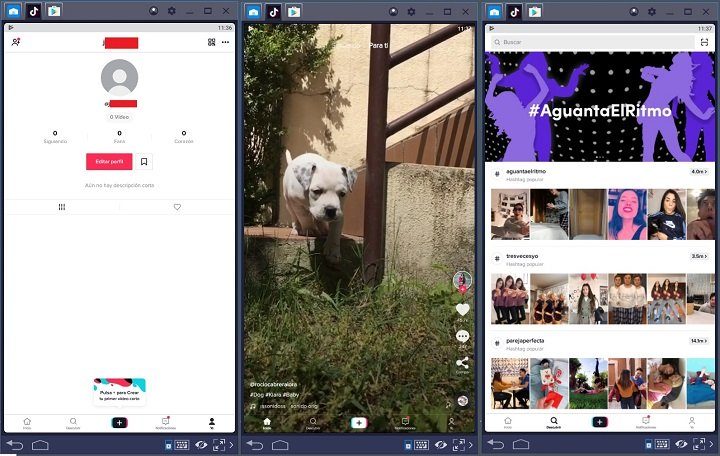Open QR code icon on profile screen
This screenshot has width=720, height=456.
tap(211, 42)
